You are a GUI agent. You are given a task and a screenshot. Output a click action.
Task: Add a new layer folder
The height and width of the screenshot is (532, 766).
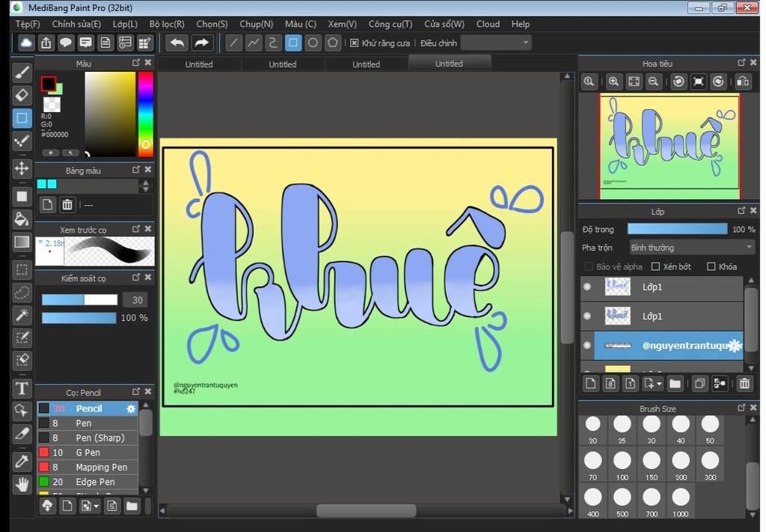675,384
